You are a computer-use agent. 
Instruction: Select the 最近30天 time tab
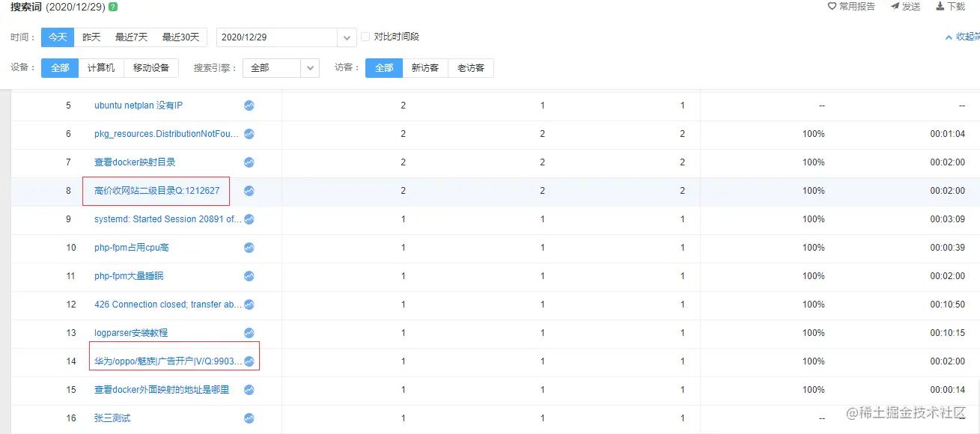180,37
